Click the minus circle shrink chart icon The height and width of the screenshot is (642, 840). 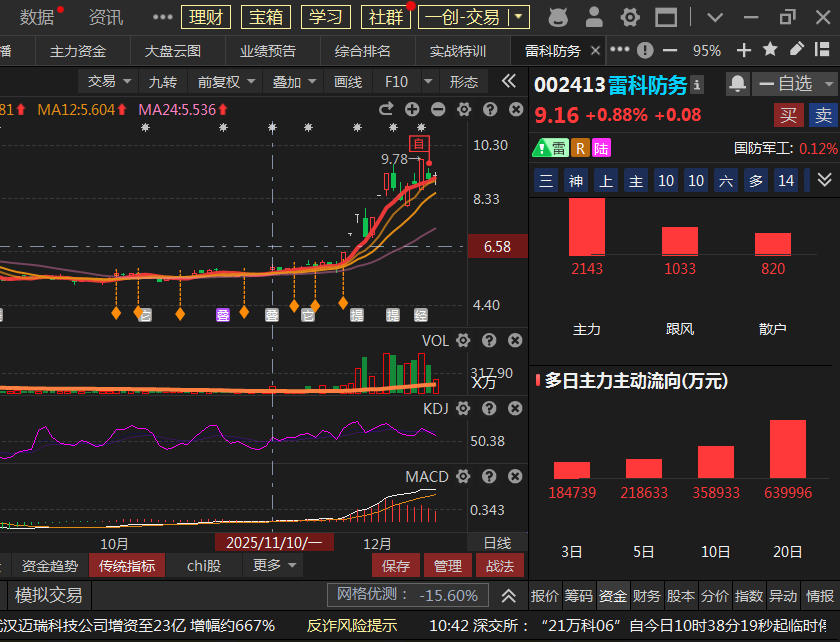click(x=438, y=110)
